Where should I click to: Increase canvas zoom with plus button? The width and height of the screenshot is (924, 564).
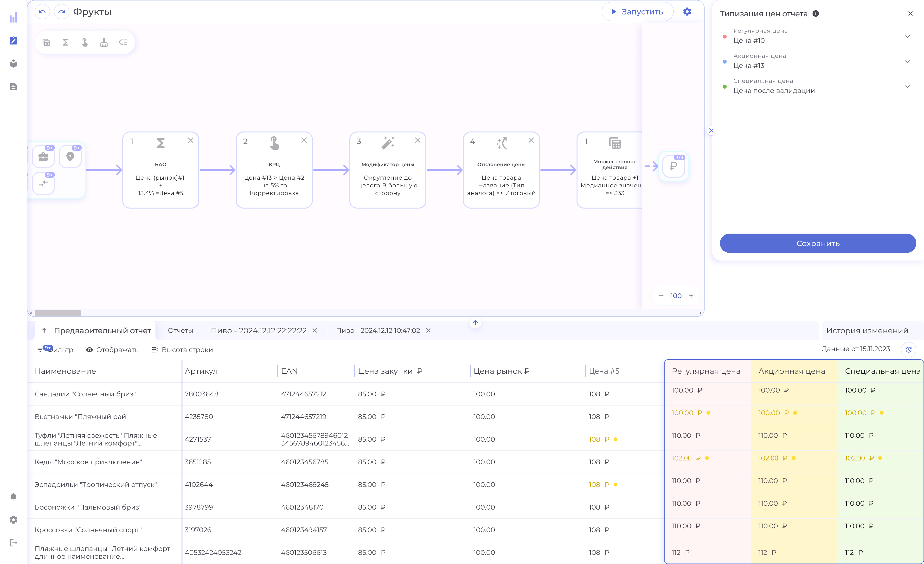691,296
